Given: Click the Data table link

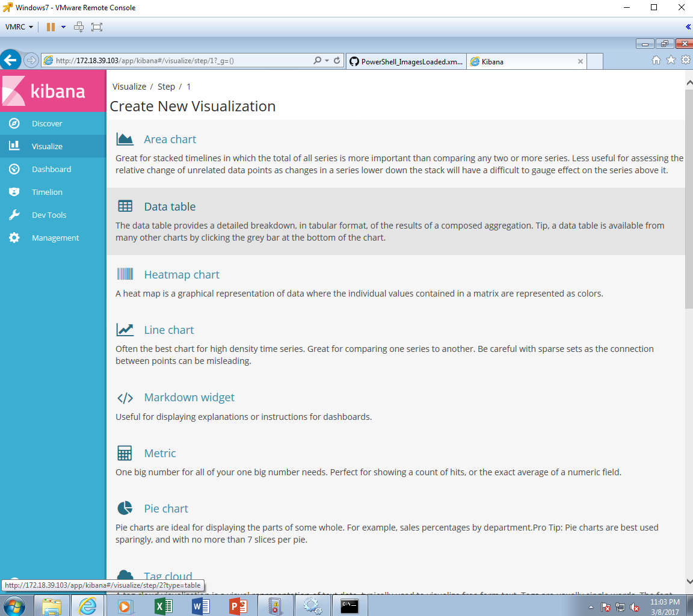Looking at the screenshot, I should (170, 206).
